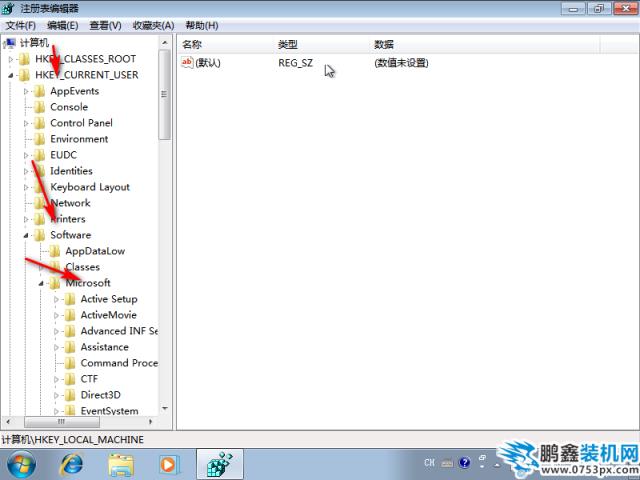Image resolution: width=640 pixels, height=480 pixels.
Task: Click the AppDataLow folder icon
Action: 55,251
